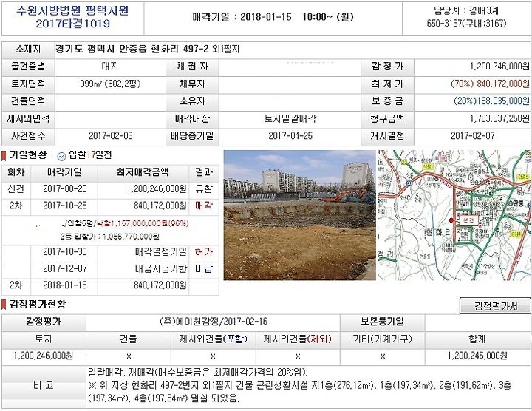Select 허가 result for 2017-10-30

pyautogui.click(x=204, y=252)
